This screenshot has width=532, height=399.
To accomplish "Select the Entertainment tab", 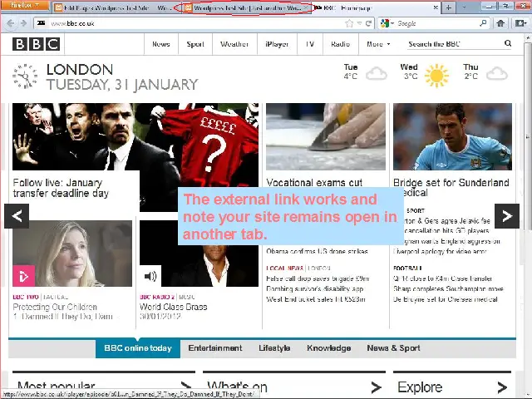I will (215, 348).
